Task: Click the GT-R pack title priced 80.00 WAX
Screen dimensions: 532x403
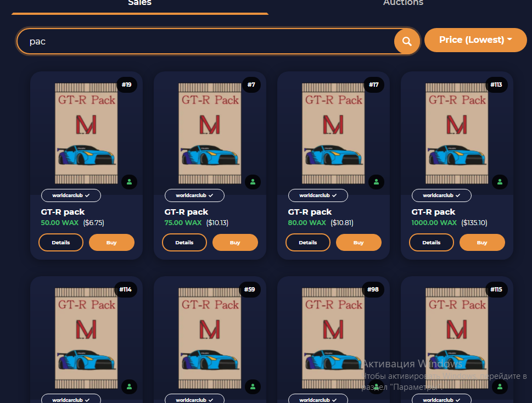Action: click(310, 212)
